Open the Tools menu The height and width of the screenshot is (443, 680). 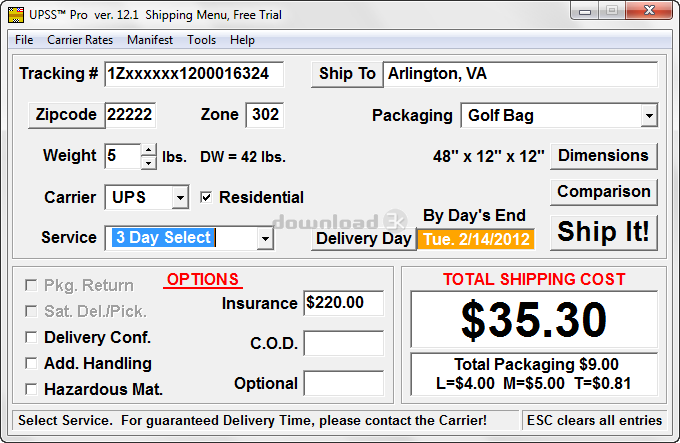tap(201, 40)
